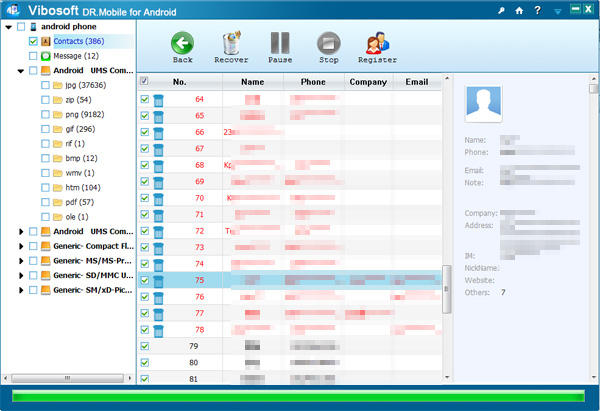
Task: Select the bmp (12) folder item
Action: pos(81,158)
